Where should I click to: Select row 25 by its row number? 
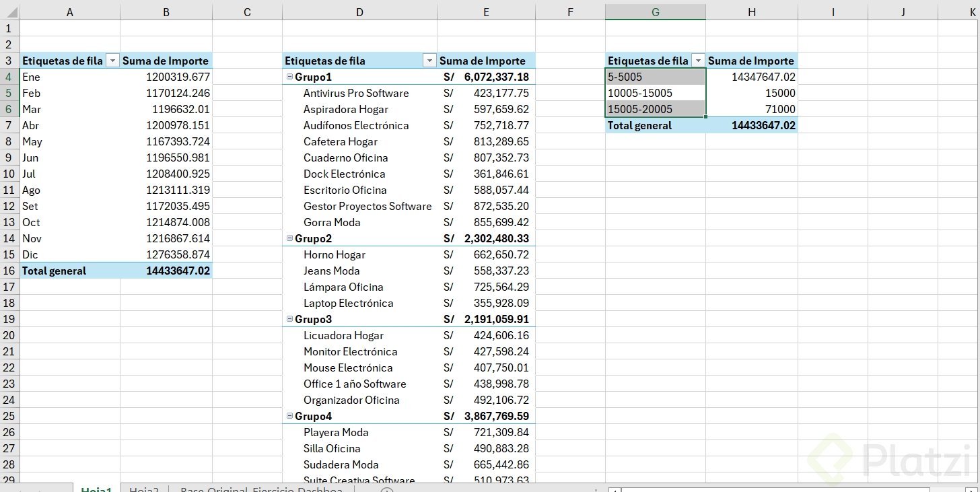(9, 416)
